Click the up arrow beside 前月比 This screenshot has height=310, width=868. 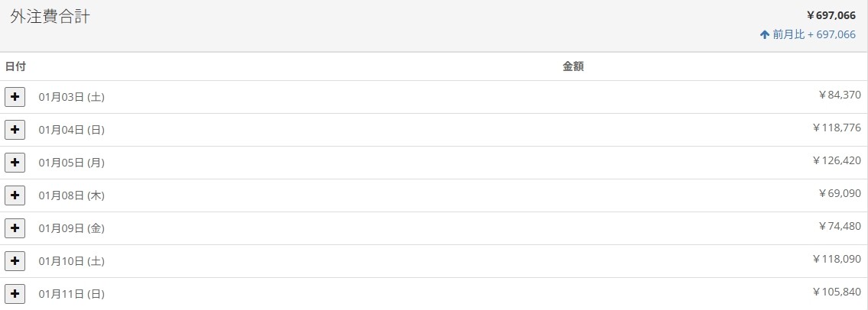[764, 34]
